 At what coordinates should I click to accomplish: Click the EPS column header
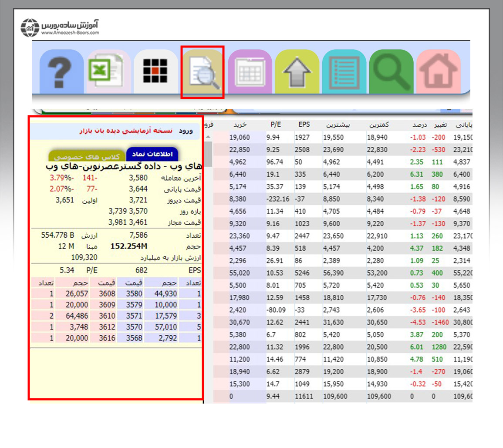[x=304, y=124]
